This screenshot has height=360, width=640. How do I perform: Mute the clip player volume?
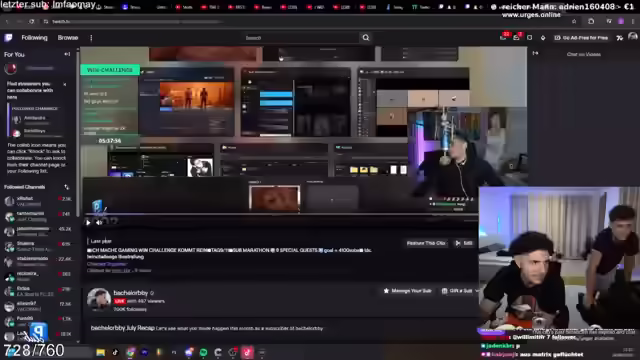pos(99,222)
